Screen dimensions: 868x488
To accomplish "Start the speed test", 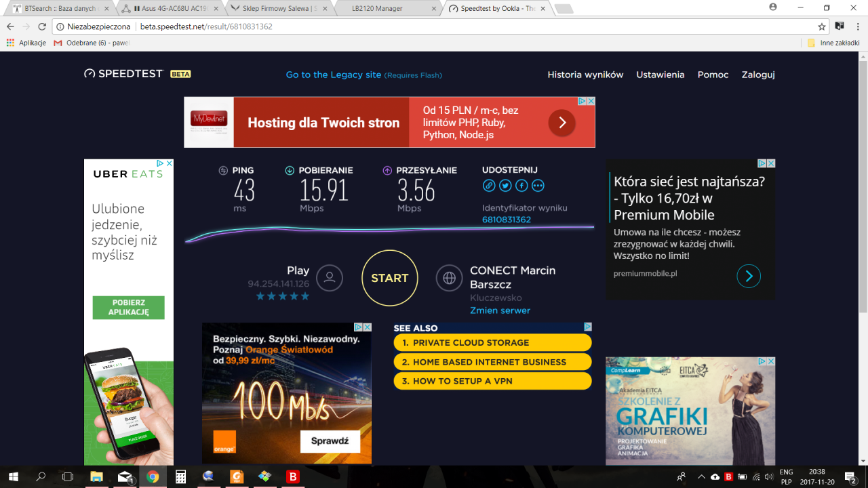I will (390, 278).
